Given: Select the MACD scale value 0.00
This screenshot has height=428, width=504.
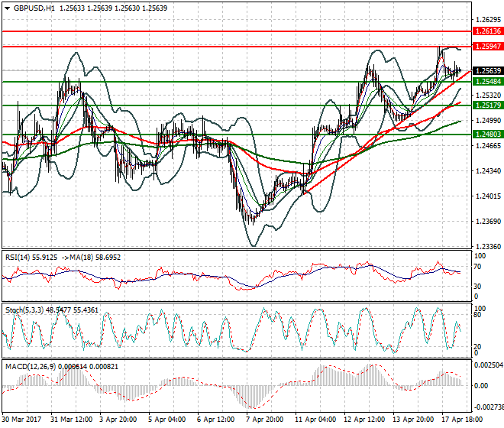Looking at the screenshot, I should click(x=481, y=385).
